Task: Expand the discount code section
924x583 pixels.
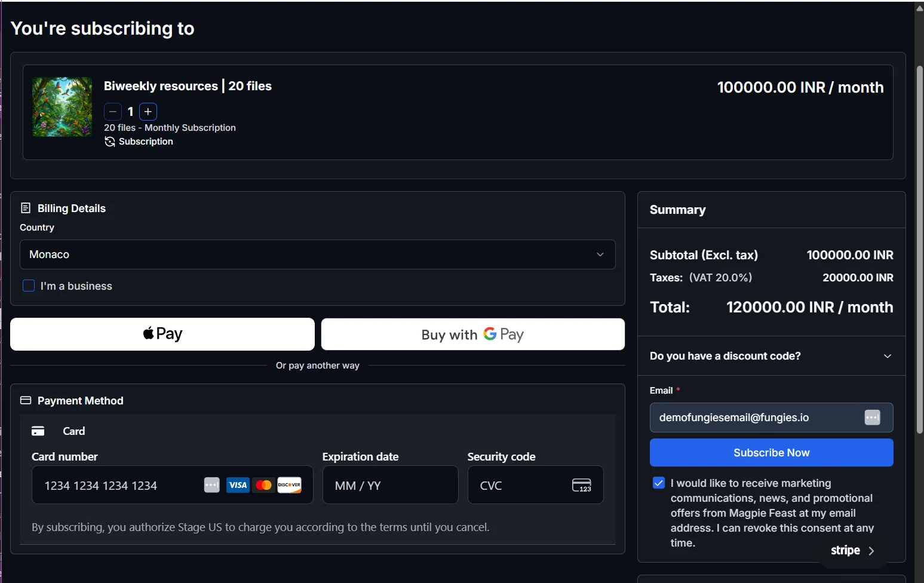Action: click(772, 356)
